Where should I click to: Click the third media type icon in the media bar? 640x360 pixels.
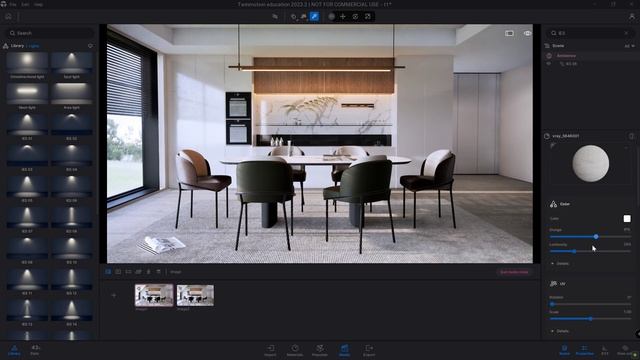pos(128,272)
